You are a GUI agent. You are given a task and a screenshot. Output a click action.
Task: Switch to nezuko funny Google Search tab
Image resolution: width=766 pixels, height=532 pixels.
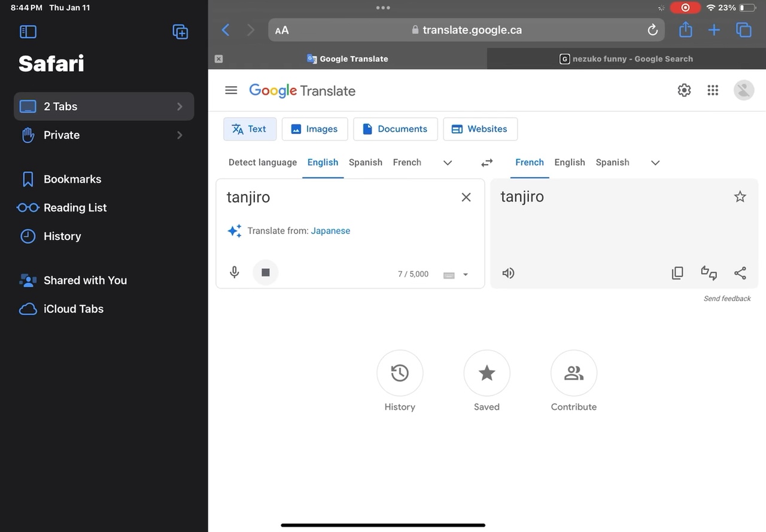627,59
